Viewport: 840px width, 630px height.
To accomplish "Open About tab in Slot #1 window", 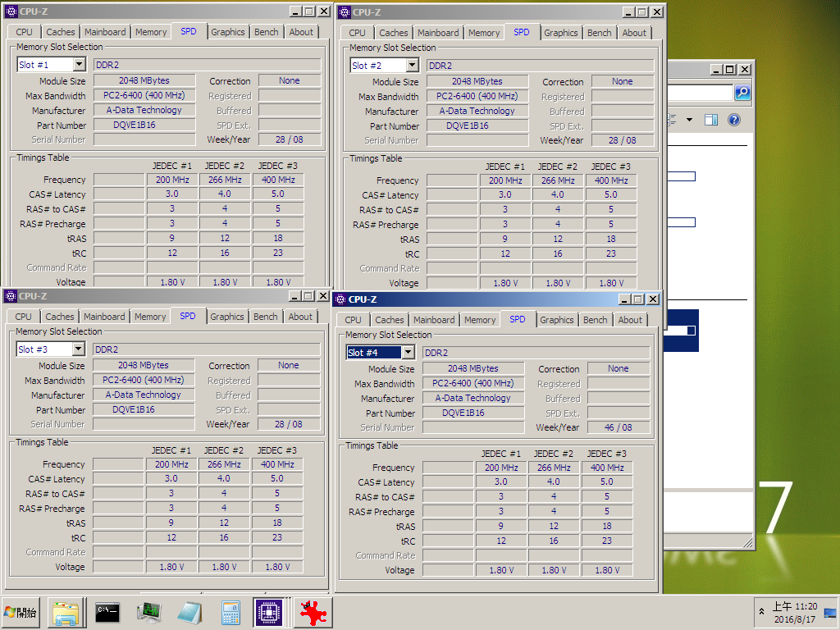I will (301, 32).
